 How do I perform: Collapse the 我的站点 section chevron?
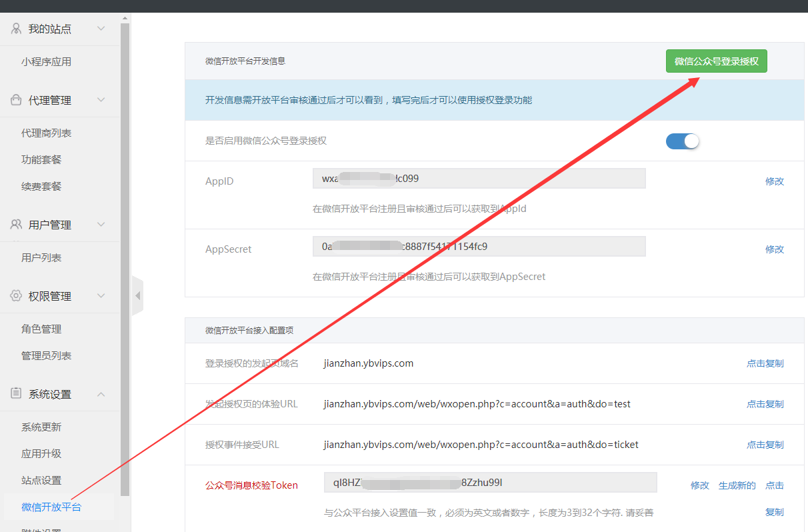click(x=101, y=29)
